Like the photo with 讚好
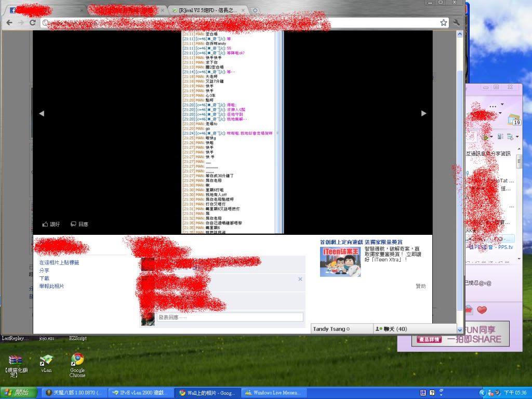 pos(51,224)
